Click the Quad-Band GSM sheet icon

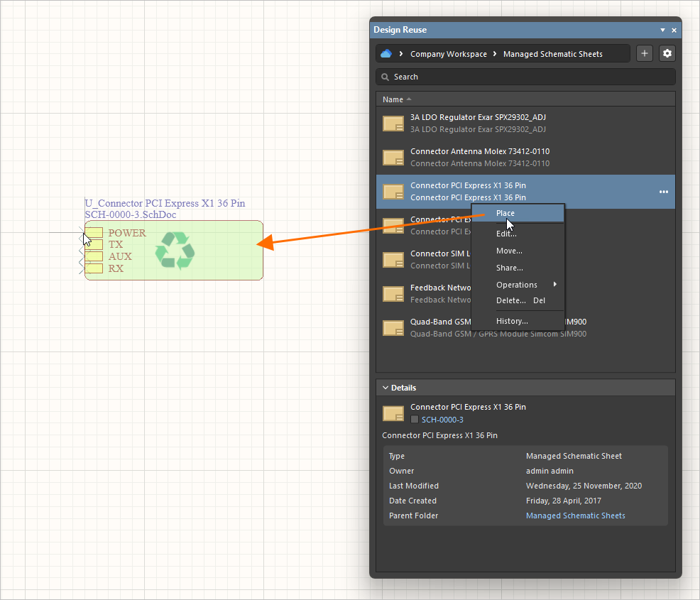393,328
